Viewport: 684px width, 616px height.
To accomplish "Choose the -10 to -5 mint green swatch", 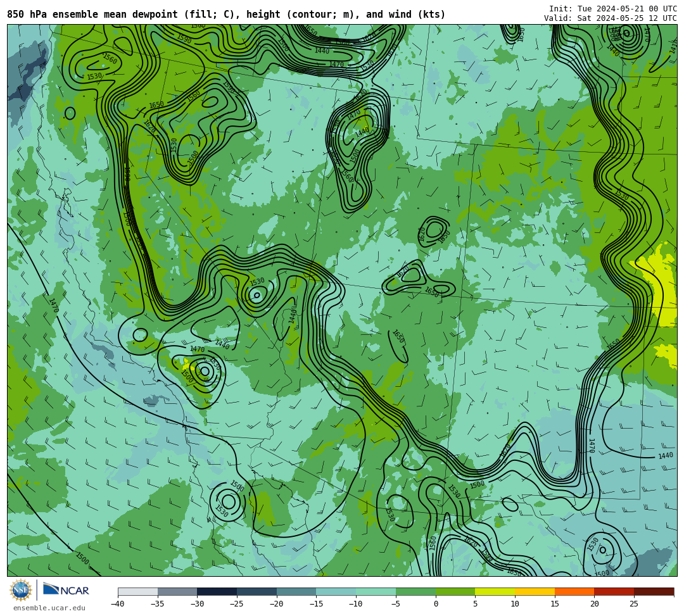I will pyautogui.click(x=376, y=591).
